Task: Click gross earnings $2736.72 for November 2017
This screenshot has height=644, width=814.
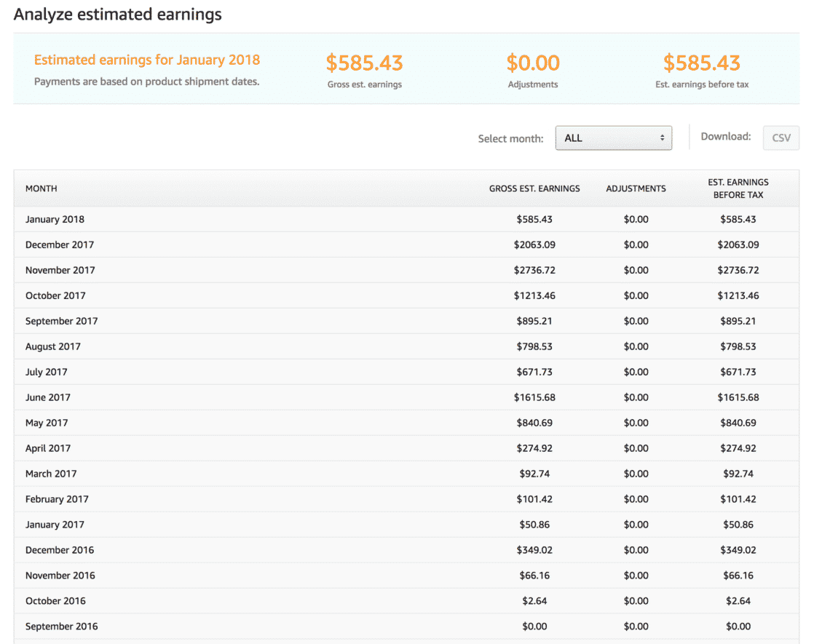Action: (534, 270)
